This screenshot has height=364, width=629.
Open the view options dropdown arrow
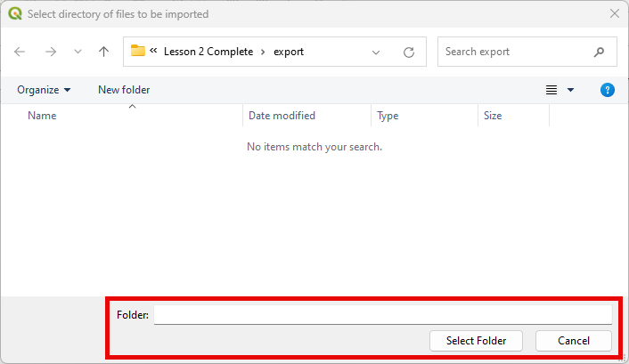(571, 90)
